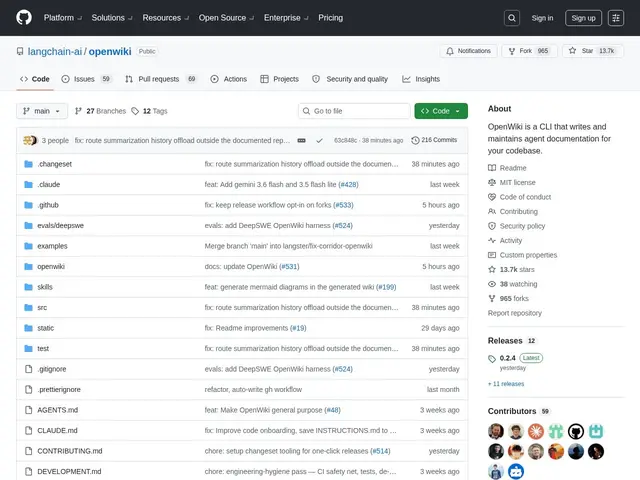Open the static folder

(x=45, y=328)
